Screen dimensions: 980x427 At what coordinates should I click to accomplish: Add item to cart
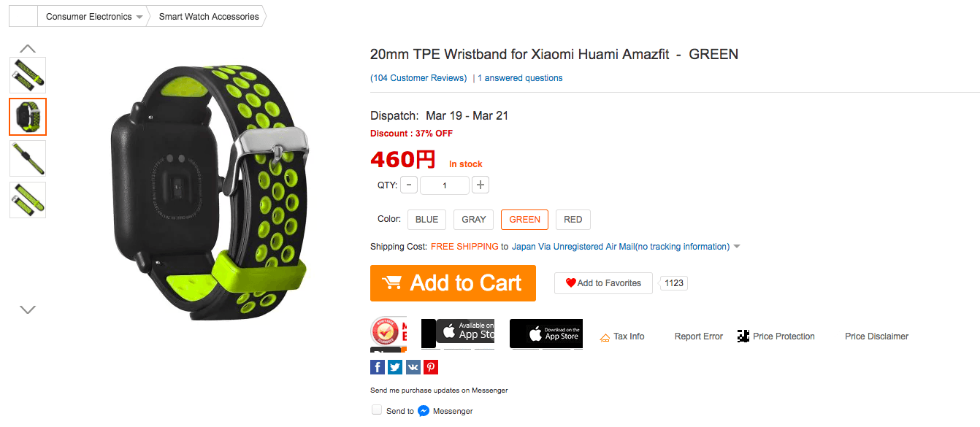(453, 283)
